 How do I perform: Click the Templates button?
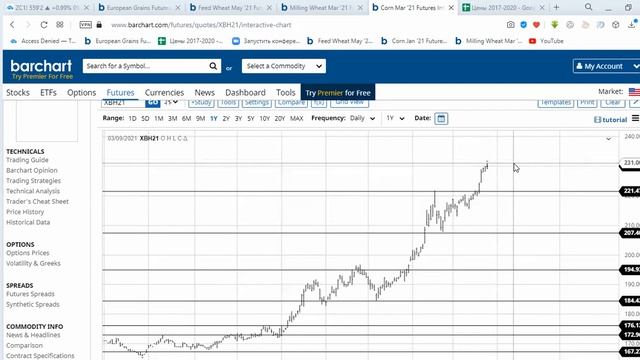(556, 103)
